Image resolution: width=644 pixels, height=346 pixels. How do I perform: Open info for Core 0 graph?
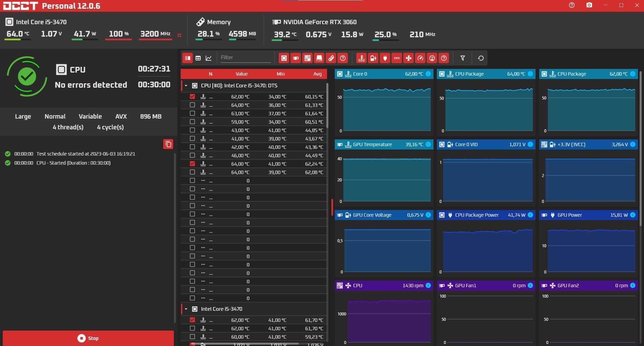(x=428, y=74)
